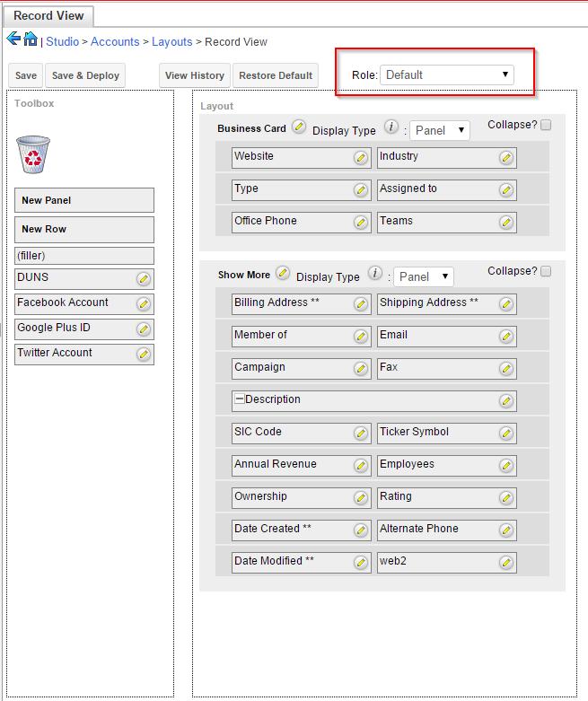
Task: Edit the Date Created pencil icon
Action: click(x=361, y=530)
